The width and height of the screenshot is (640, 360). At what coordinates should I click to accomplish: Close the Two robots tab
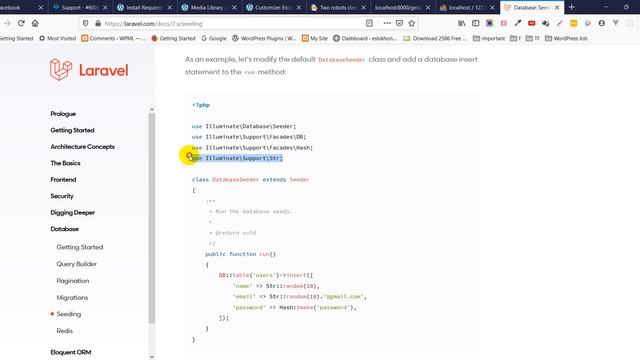pos(363,7)
